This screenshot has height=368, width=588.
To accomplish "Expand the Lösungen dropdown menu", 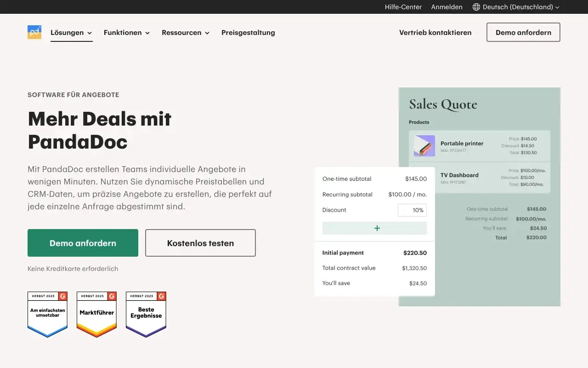I will (x=71, y=33).
